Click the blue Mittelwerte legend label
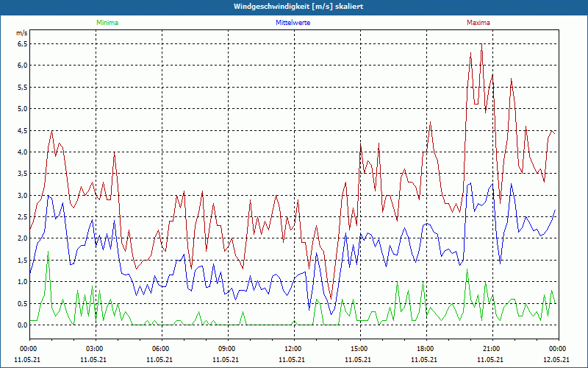Viewport: 588px width, 368px height. pos(293,23)
